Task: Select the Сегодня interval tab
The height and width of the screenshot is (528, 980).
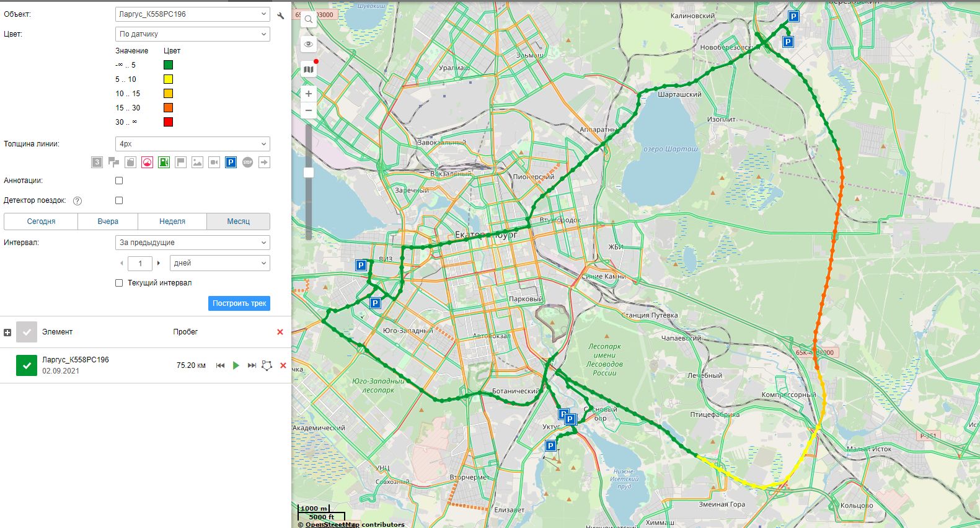Action: click(x=41, y=221)
